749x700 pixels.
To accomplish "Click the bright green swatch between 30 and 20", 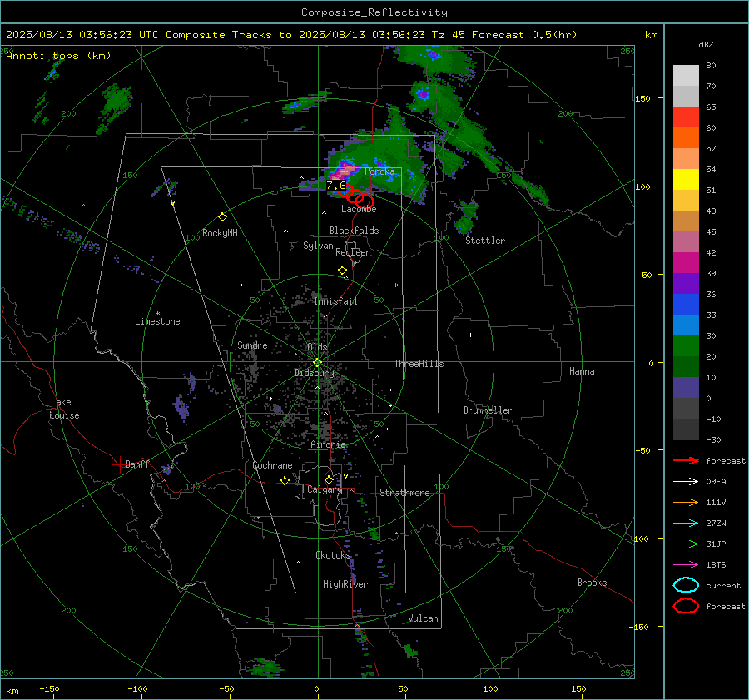I will (x=686, y=346).
